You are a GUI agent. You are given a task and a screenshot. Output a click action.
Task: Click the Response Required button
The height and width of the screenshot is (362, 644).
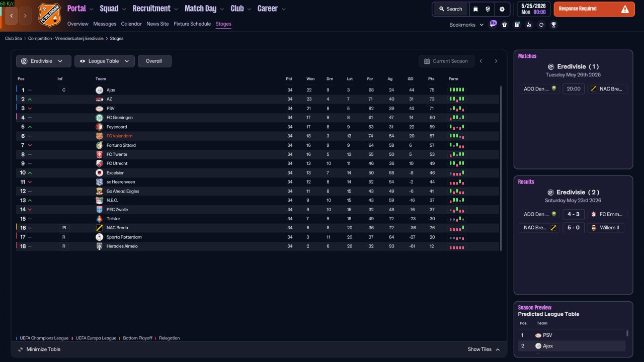click(594, 9)
